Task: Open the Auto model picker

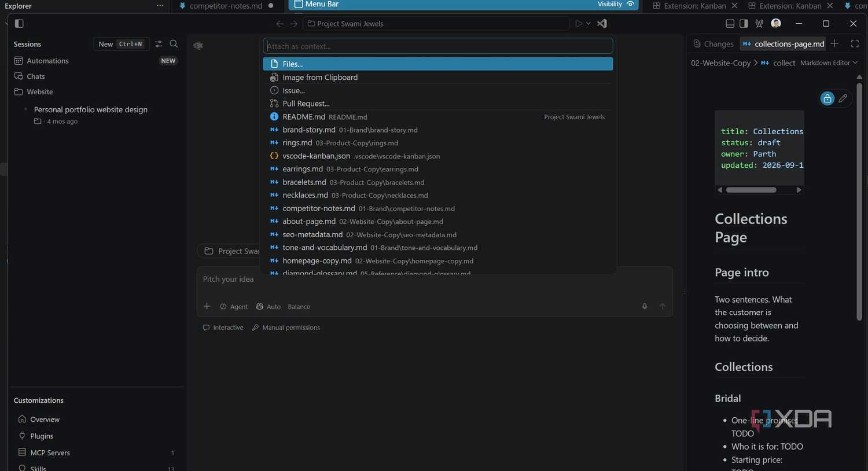Action: click(269, 307)
